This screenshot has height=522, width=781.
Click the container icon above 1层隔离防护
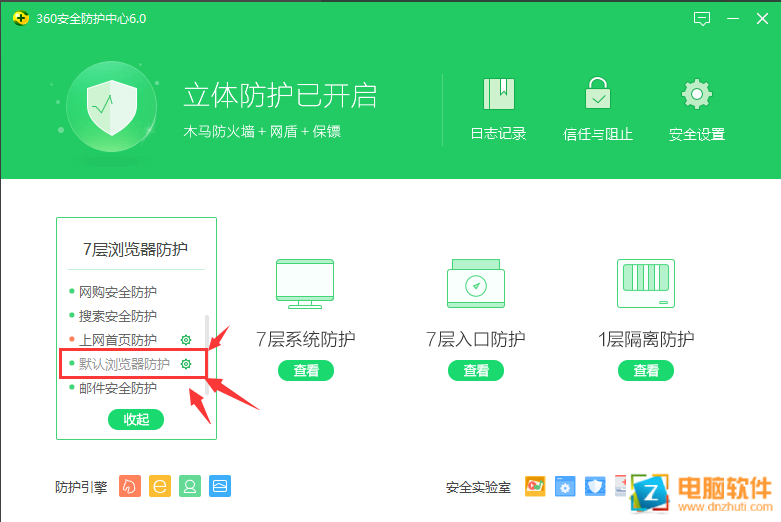pyautogui.click(x=646, y=283)
